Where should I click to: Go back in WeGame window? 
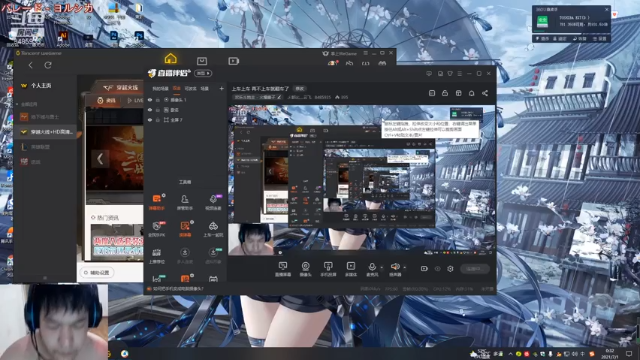[31, 65]
